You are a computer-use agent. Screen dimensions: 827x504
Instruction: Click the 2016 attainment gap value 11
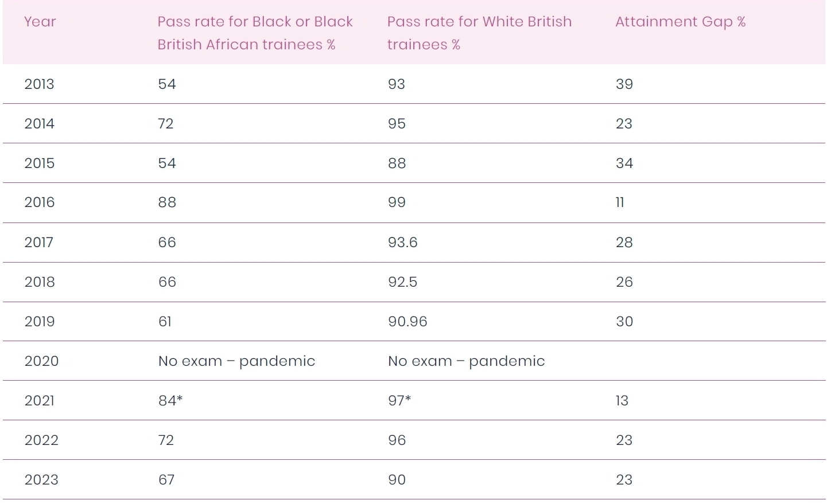(620, 202)
